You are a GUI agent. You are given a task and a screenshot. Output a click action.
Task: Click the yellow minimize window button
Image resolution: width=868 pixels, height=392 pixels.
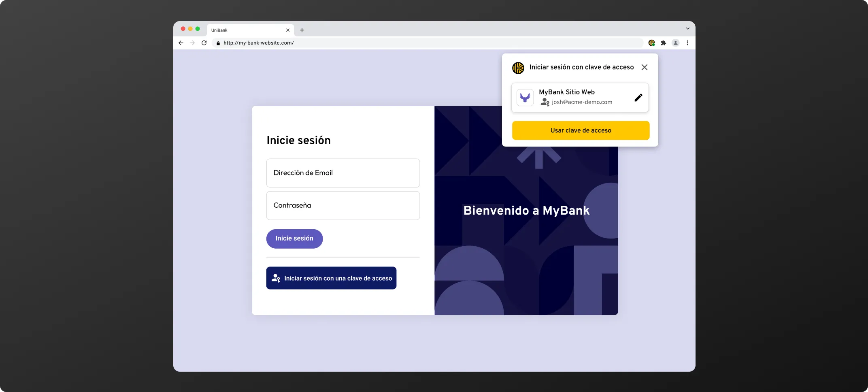(x=190, y=29)
